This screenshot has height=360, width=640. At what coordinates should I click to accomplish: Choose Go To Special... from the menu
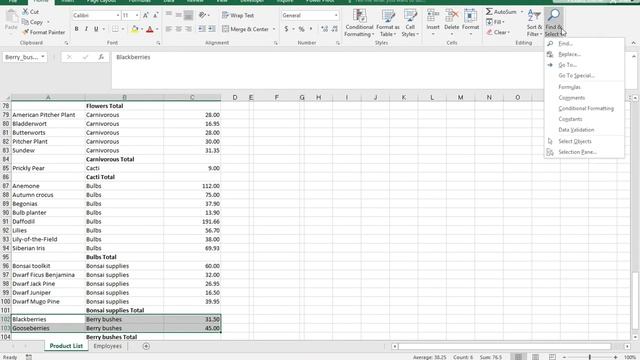(x=584, y=76)
